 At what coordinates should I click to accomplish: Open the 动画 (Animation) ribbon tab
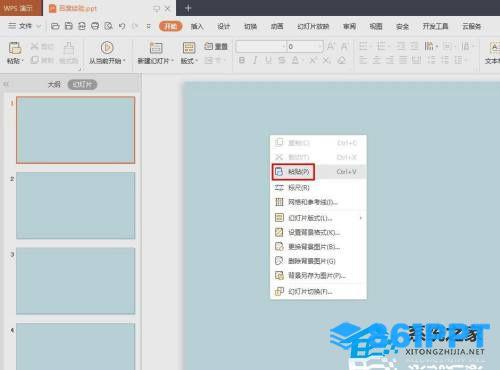(277, 26)
